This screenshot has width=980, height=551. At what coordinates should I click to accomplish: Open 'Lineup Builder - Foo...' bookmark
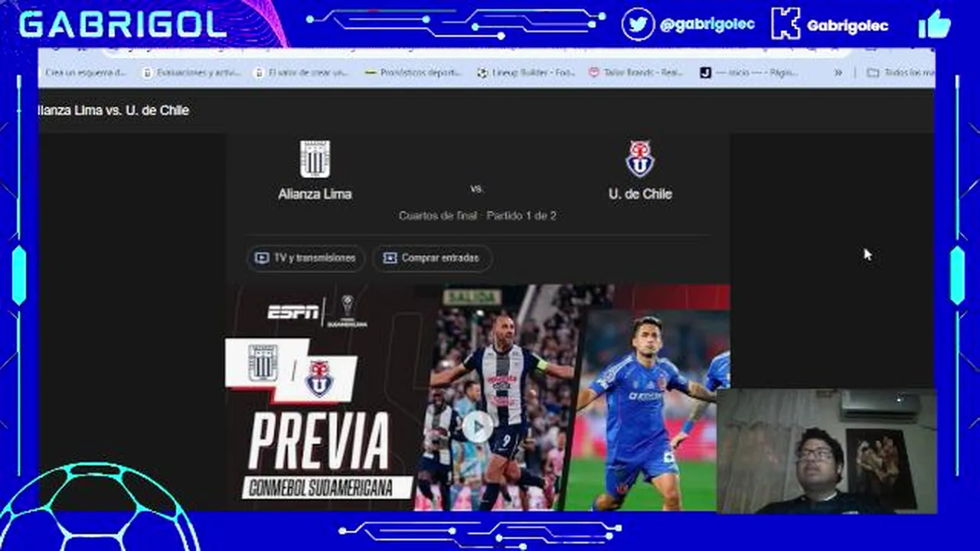[525, 73]
